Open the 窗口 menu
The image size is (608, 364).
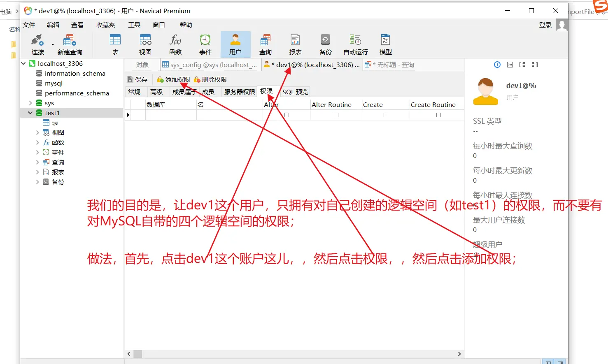pyautogui.click(x=158, y=25)
